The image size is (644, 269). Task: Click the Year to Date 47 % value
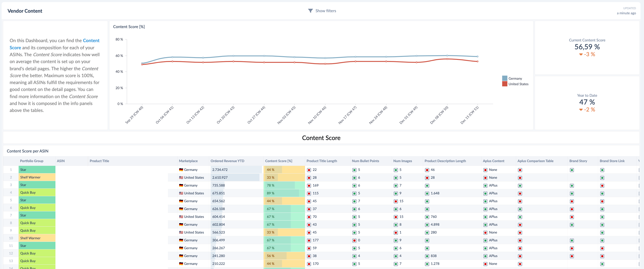[x=587, y=102]
